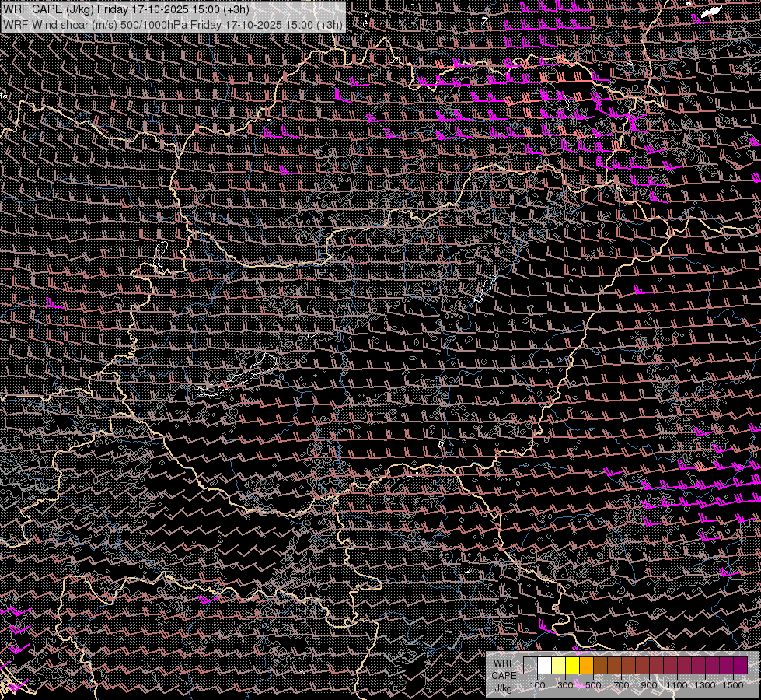This screenshot has height=700, width=761.
Task: Pick the bright yellow CAPE legend swatch
Action: click(x=572, y=666)
